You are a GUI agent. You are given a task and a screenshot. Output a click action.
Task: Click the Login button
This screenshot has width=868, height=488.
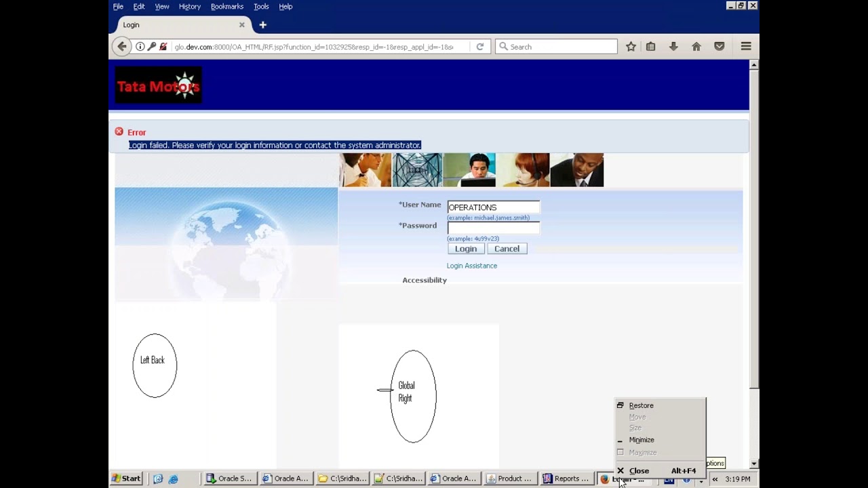click(466, 249)
